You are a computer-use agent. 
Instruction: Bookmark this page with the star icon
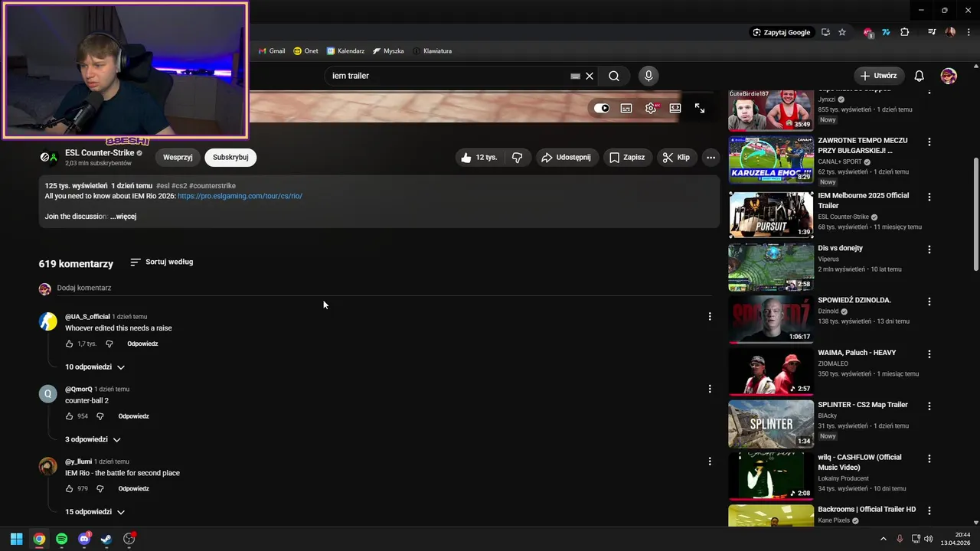coord(842,32)
